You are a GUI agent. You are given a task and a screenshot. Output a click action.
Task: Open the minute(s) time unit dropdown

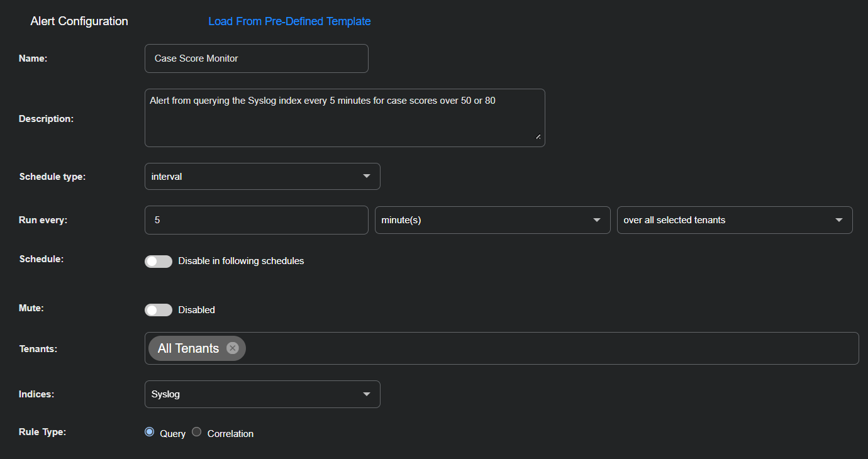point(492,220)
